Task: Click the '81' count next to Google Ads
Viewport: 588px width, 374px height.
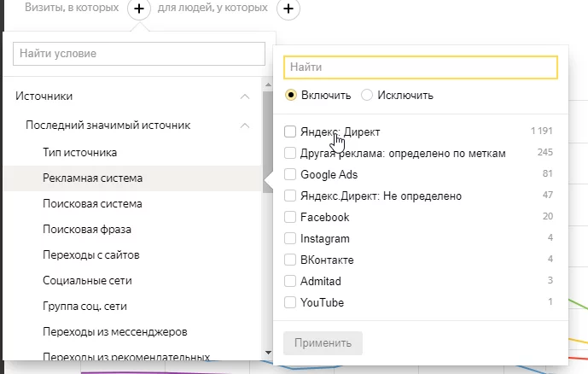Action: click(548, 173)
